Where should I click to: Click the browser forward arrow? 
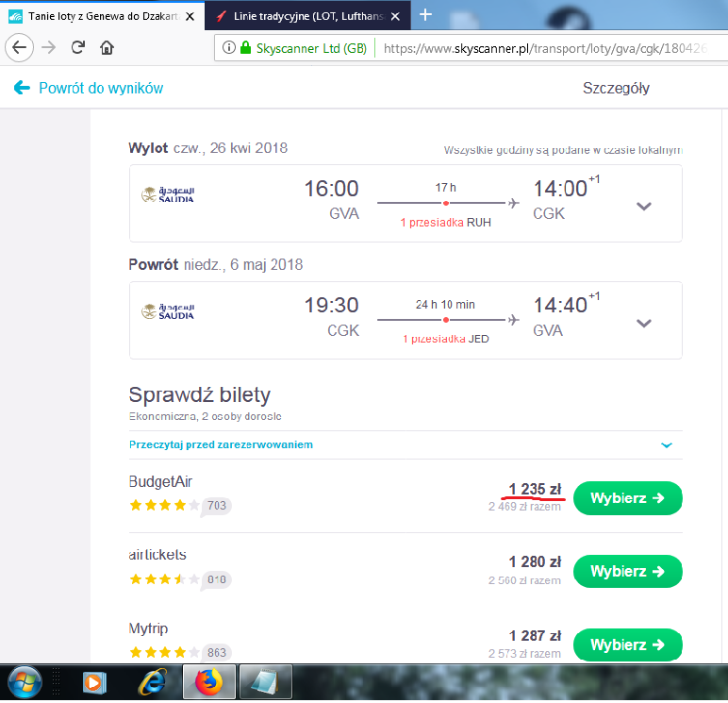pos(48,47)
